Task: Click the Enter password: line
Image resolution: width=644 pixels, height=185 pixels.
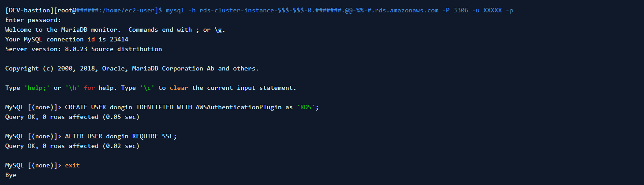Action: coord(33,20)
